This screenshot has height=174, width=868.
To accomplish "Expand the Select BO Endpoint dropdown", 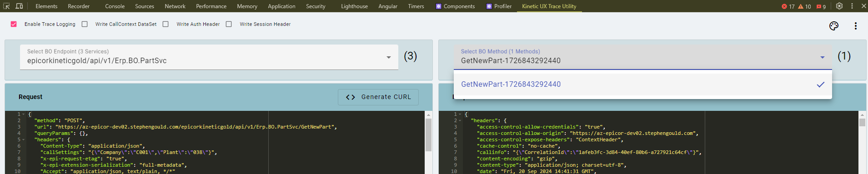I will 209,57.
